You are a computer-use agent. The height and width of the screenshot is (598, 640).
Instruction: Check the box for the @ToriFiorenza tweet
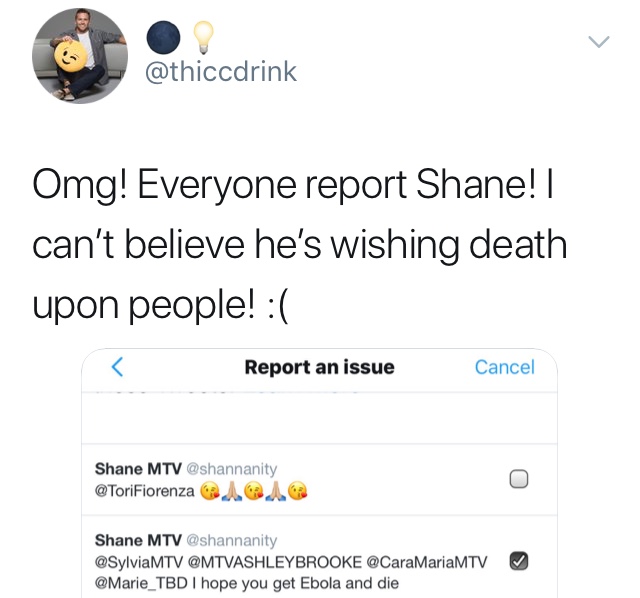click(519, 479)
